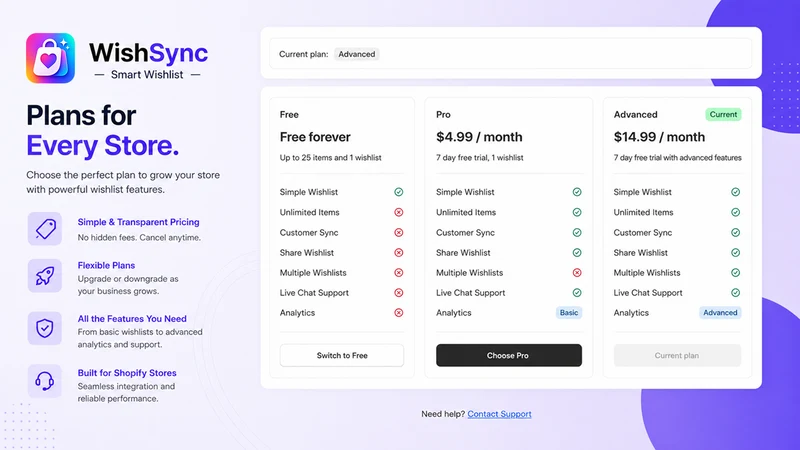The height and width of the screenshot is (450, 800).
Task: Click the Free plan Multiple Wishlists cross icon
Action: 398,272
